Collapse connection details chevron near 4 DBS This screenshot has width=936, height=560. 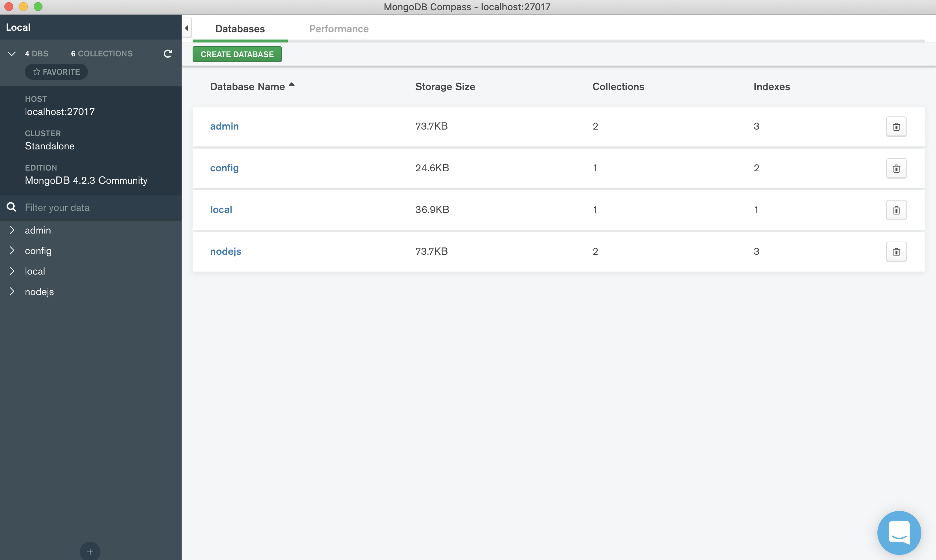tap(12, 53)
